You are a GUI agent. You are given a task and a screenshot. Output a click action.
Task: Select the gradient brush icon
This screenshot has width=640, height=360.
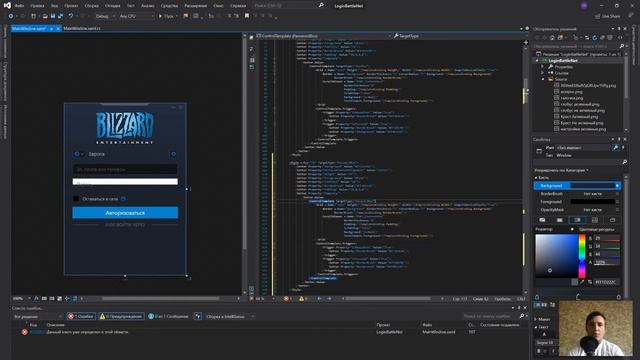[x=577, y=220]
